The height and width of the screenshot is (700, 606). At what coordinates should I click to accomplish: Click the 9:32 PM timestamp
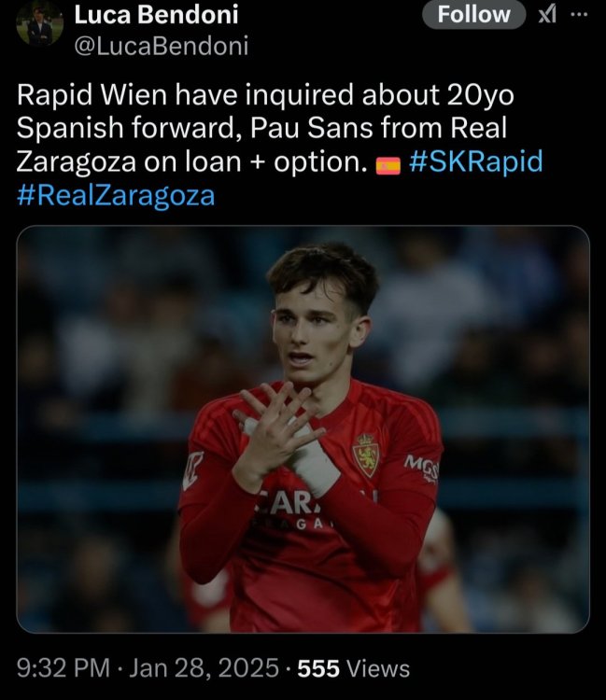[63, 668]
